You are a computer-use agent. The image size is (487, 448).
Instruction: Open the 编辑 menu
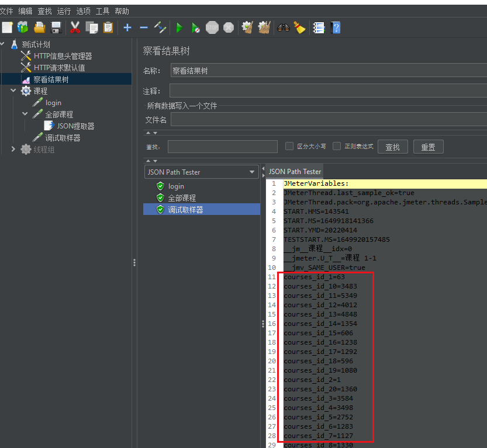(x=25, y=12)
